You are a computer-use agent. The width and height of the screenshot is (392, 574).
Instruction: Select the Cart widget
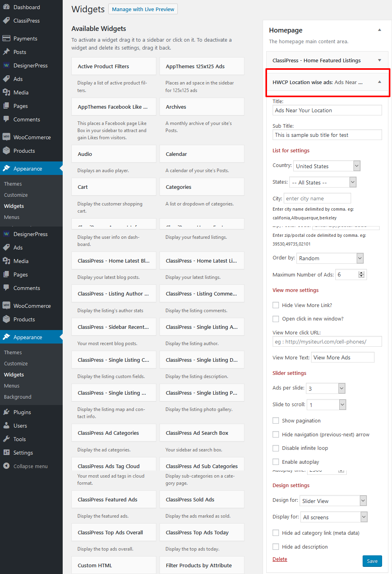tap(114, 187)
